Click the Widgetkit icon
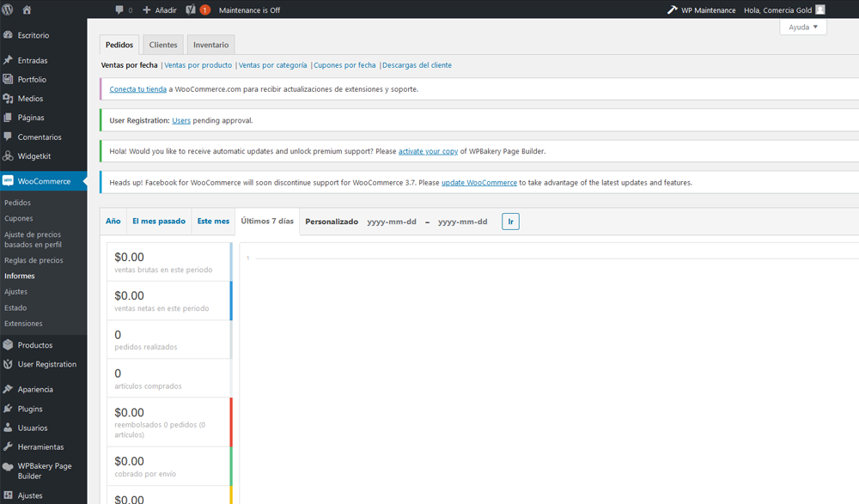The width and height of the screenshot is (859, 504). point(8,156)
